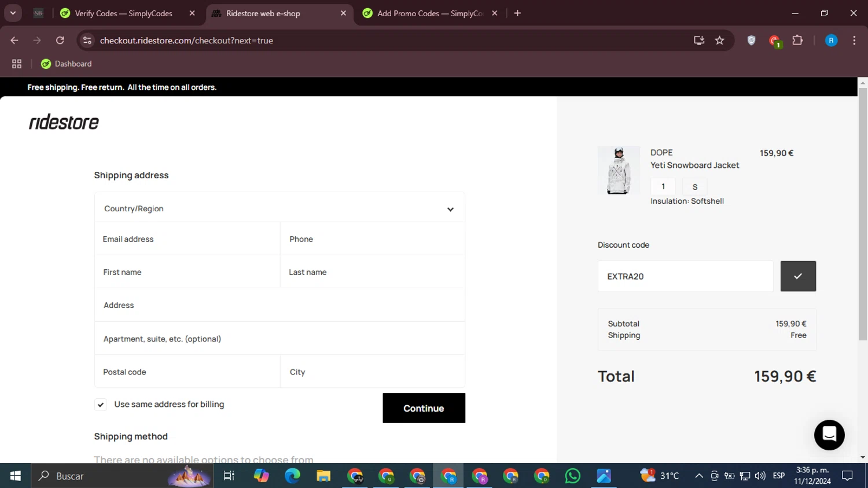Open the clock showing 3:36 p. m.
The height and width of the screenshot is (488, 868).
click(812, 476)
